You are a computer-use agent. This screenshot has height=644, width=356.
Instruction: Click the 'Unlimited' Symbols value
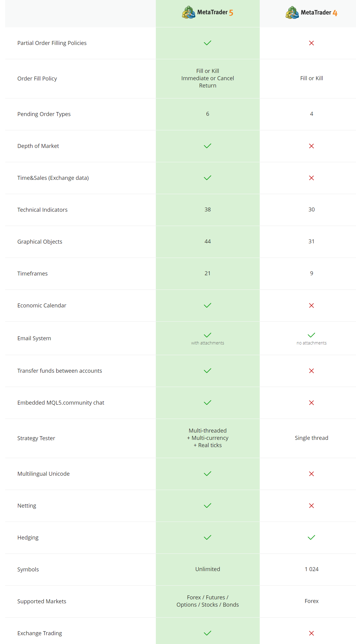(x=207, y=569)
